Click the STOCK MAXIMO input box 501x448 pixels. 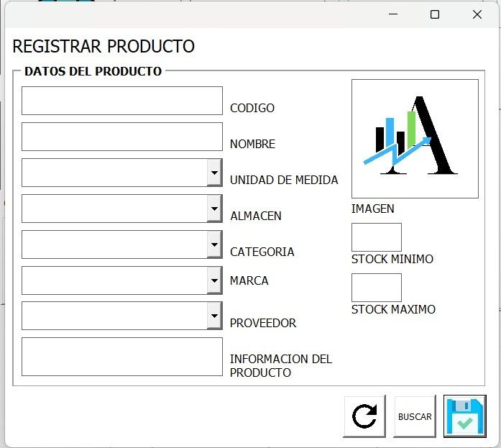pos(377,287)
